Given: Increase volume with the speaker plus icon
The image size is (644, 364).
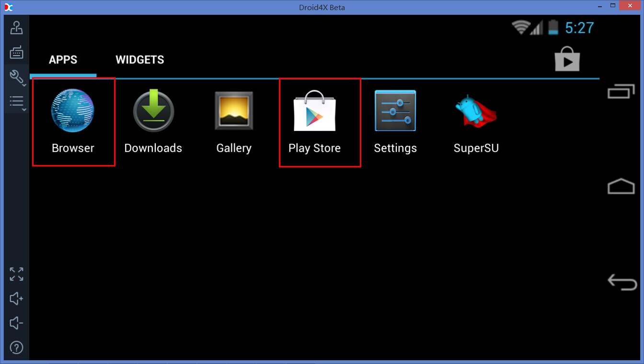Looking at the screenshot, I should click(16, 299).
